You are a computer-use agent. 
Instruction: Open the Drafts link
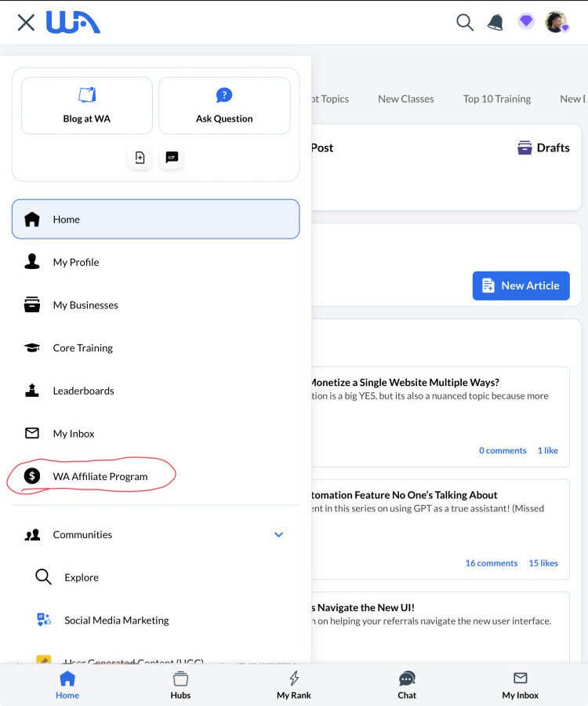pyautogui.click(x=543, y=147)
